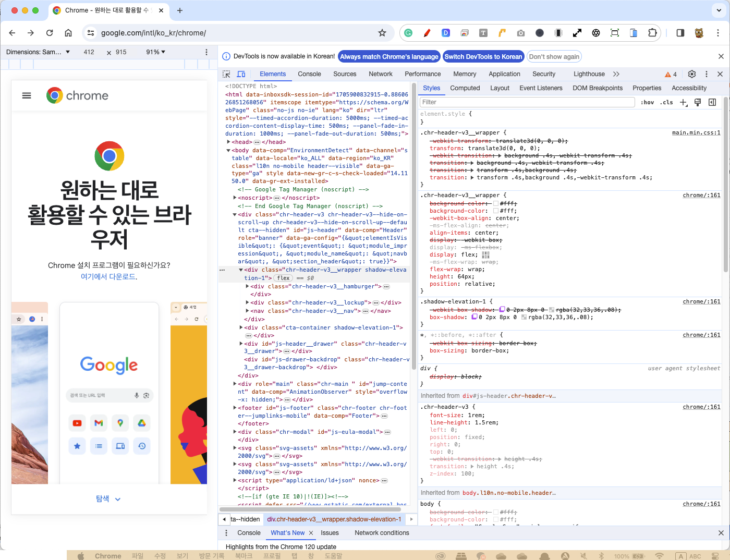Switch to the Console tab
Viewport: 730px width, 560px height.
tap(309, 74)
